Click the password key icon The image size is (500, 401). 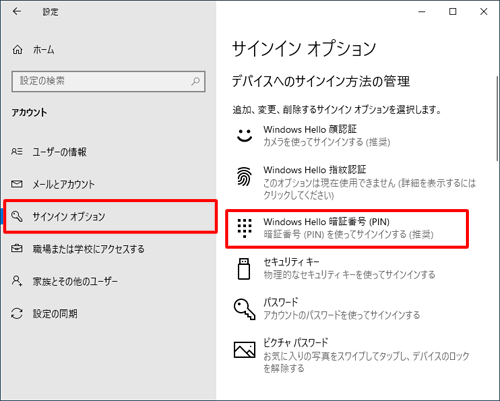click(x=245, y=309)
